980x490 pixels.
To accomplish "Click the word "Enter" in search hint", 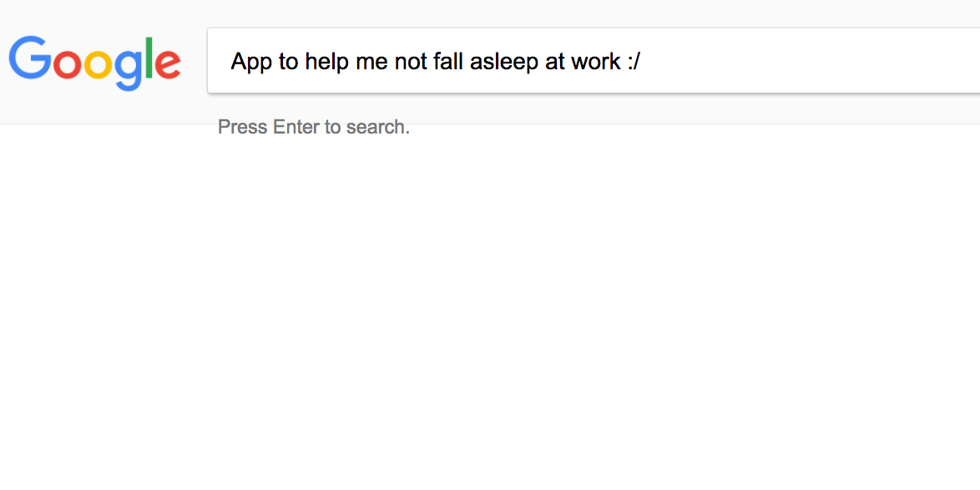I will point(296,127).
